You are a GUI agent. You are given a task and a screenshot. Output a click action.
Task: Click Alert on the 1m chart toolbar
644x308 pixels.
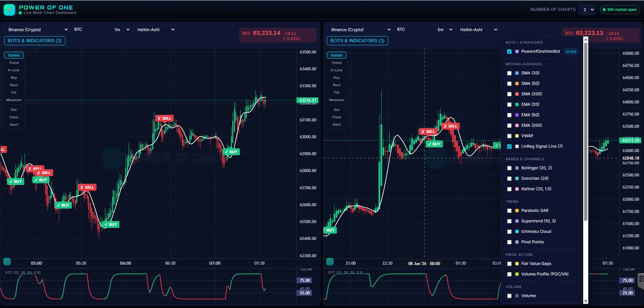(x=14, y=124)
